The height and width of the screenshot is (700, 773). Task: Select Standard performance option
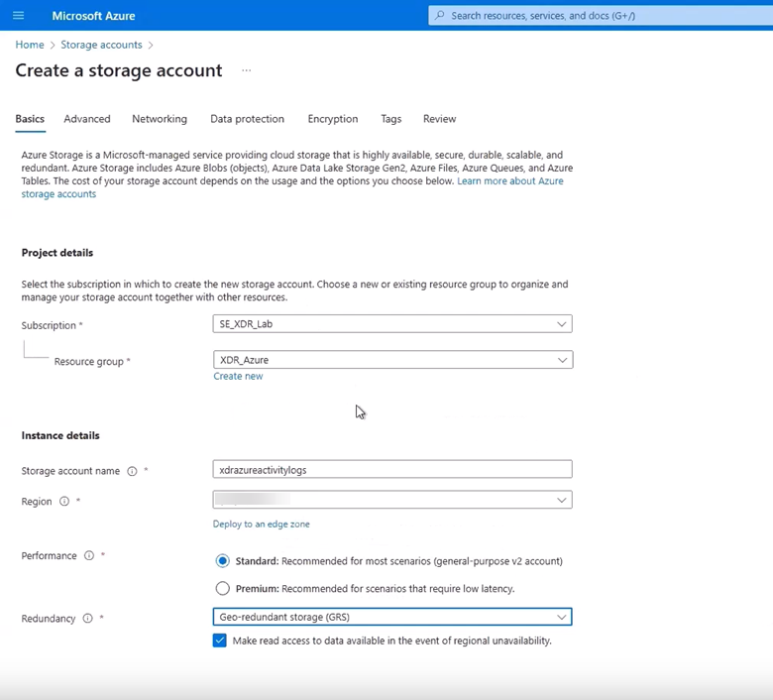click(223, 561)
